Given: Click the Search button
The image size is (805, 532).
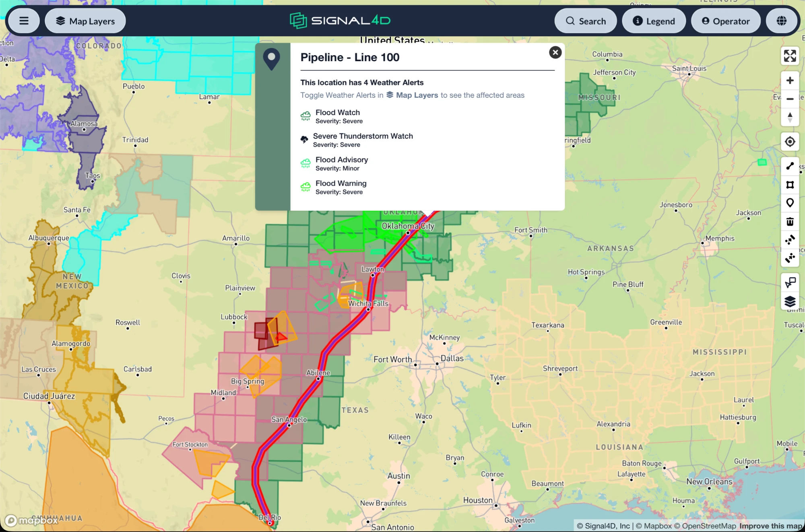Looking at the screenshot, I should coord(586,21).
